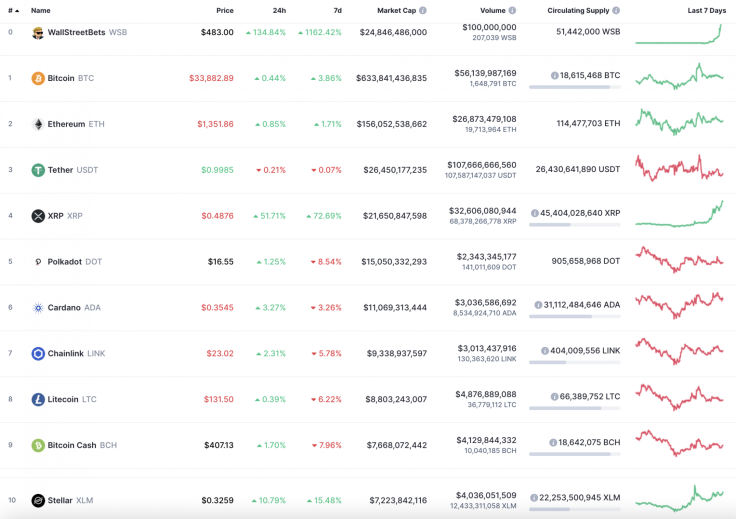Open the Stellar XLM coin page
Screen dimensions: 736x519
70,501
